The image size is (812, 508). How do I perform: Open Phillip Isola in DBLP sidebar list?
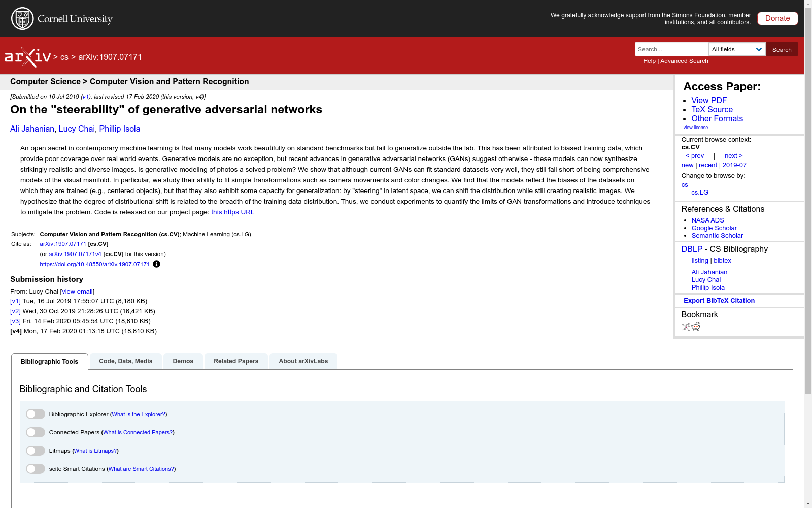tap(708, 288)
